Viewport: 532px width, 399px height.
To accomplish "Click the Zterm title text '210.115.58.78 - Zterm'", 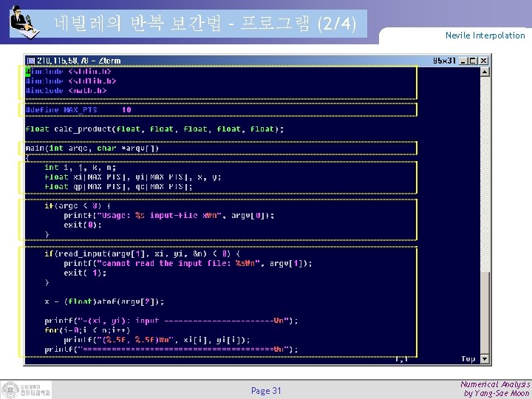I will (79, 61).
